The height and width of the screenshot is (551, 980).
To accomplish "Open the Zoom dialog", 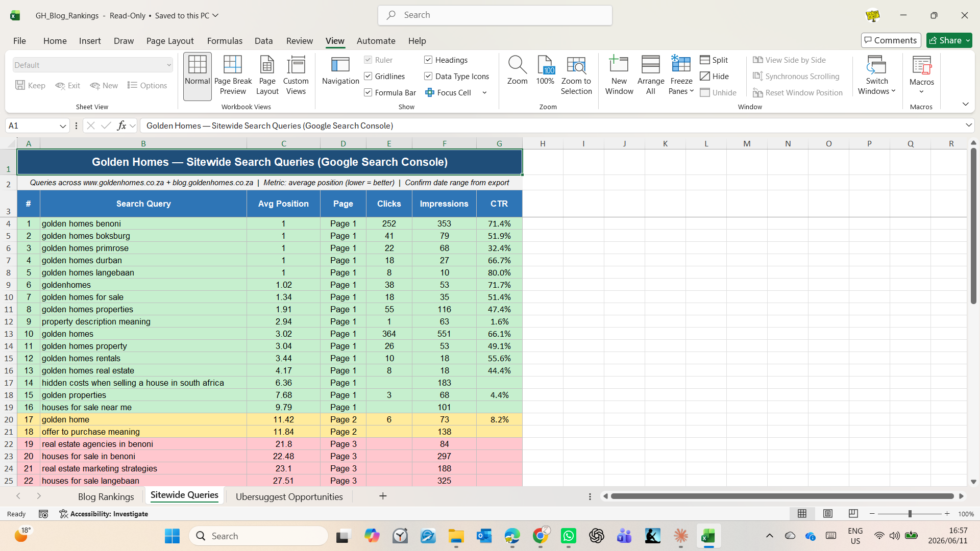I will click(x=517, y=71).
